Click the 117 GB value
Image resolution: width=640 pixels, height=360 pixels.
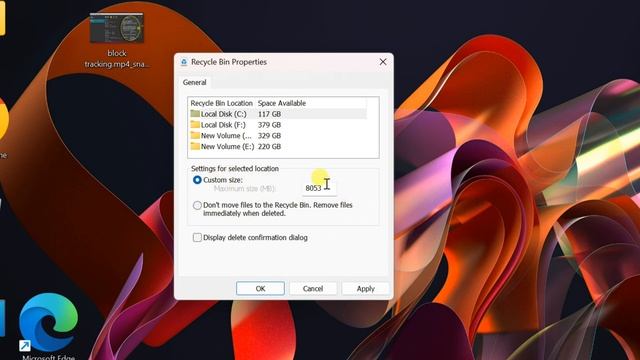(269, 114)
